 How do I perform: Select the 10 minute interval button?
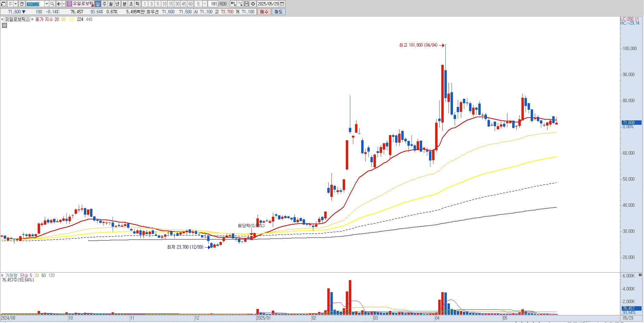(164, 4)
